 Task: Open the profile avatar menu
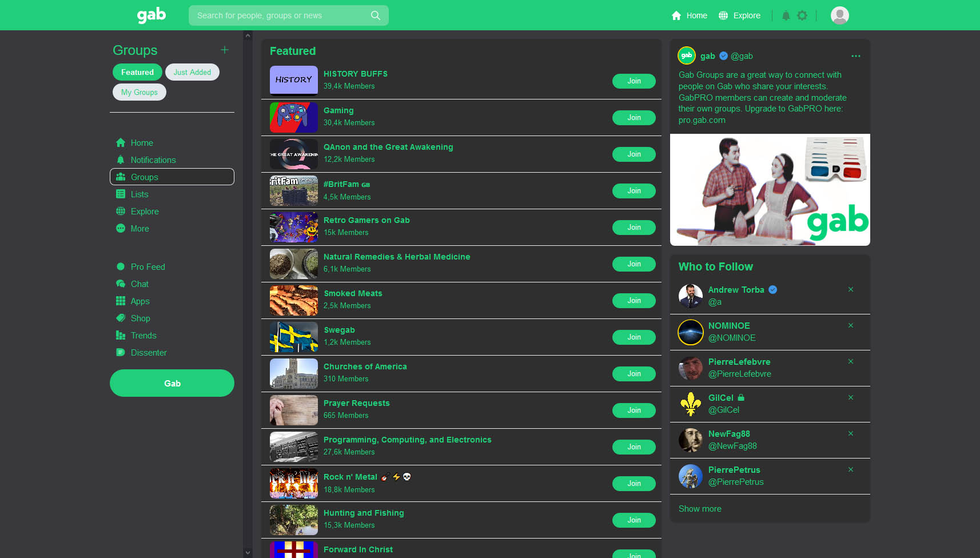coord(840,15)
